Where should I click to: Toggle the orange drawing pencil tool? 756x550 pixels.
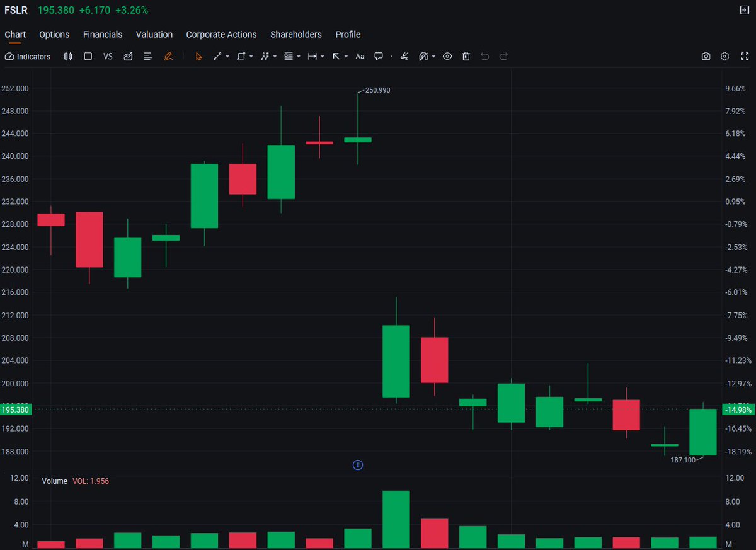point(168,56)
